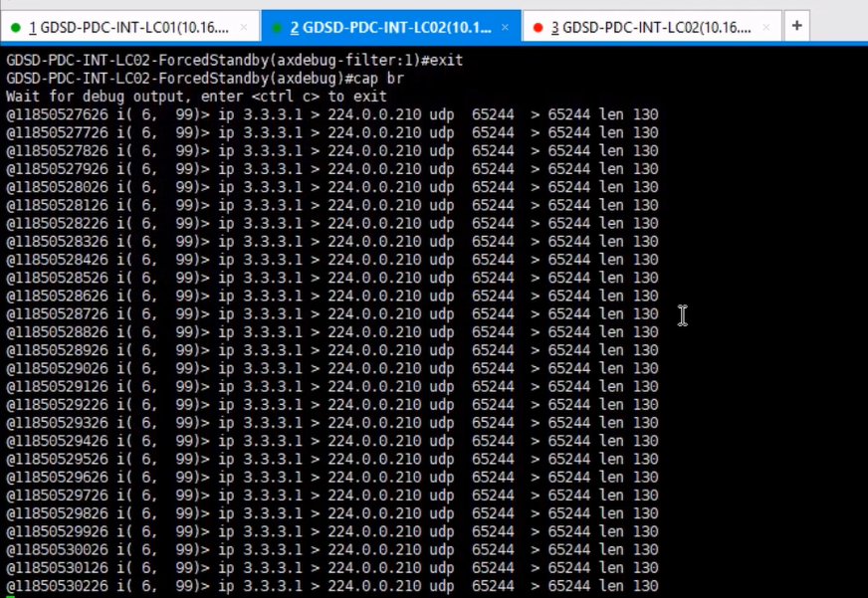The height and width of the screenshot is (598, 868).
Task: Click timestamp @11850530026 line
Action: click(x=332, y=550)
